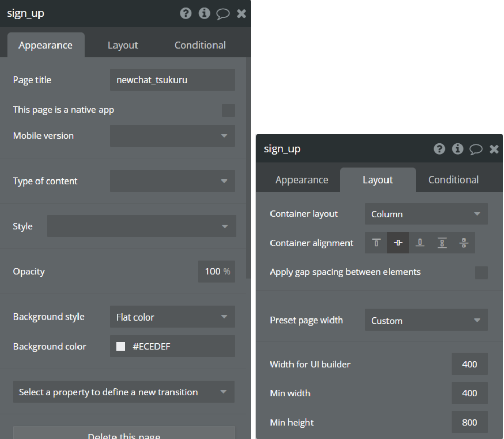Expand the Preset page width dropdown
The height and width of the screenshot is (439, 504).
click(x=426, y=321)
